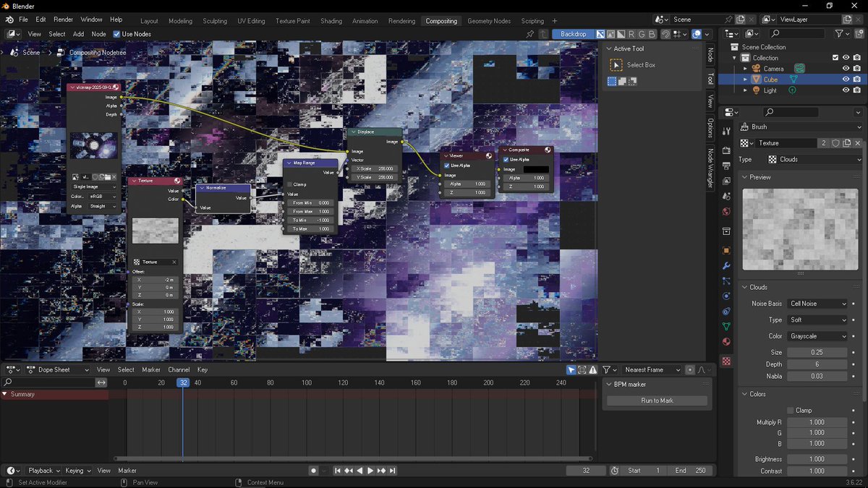Open the Noise Basis dropdown showing Cell Noise

point(817,303)
